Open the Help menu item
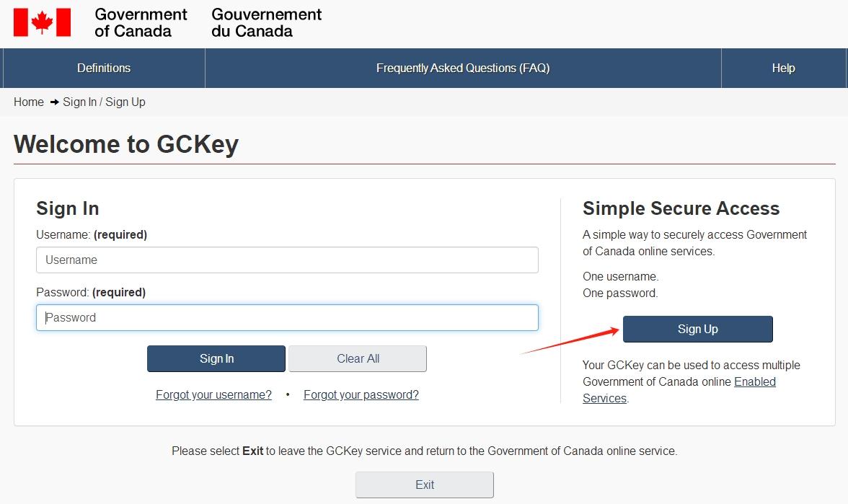Screen dimensions: 848x504 pos(783,68)
